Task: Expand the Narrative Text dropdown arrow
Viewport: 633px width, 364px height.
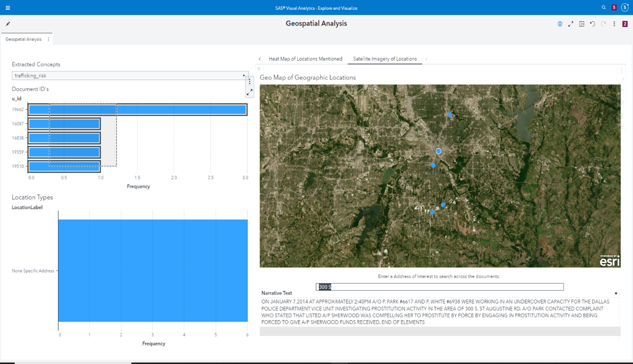Action: [x=616, y=294]
